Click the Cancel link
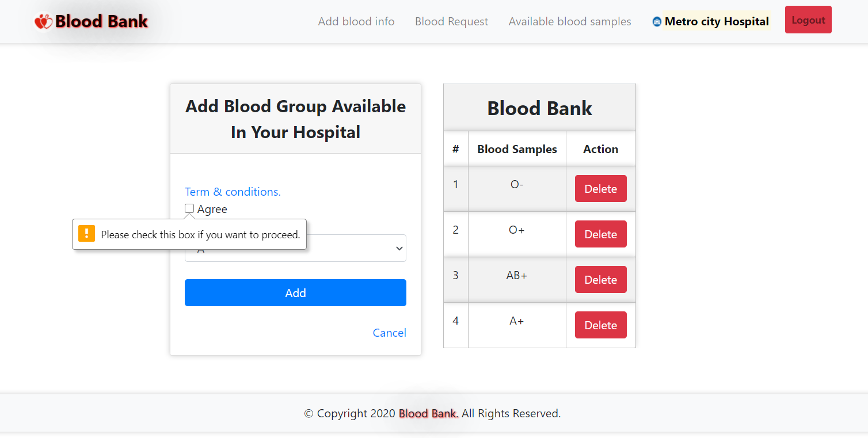The width and height of the screenshot is (868, 438). [x=389, y=333]
